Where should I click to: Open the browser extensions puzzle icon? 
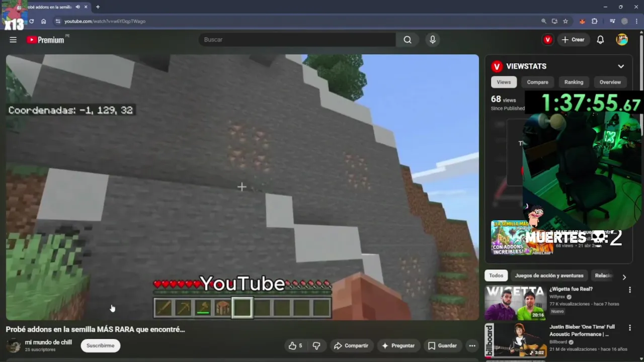(595, 21)
